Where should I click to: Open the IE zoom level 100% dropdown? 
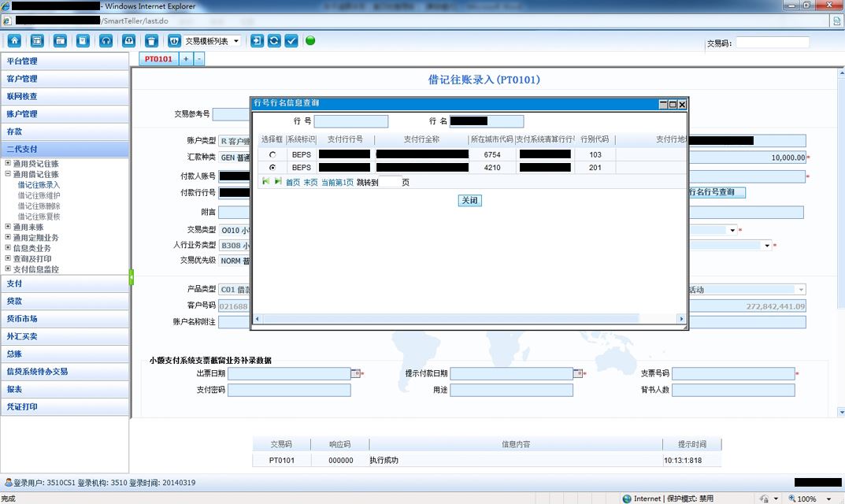coord(828,498)
